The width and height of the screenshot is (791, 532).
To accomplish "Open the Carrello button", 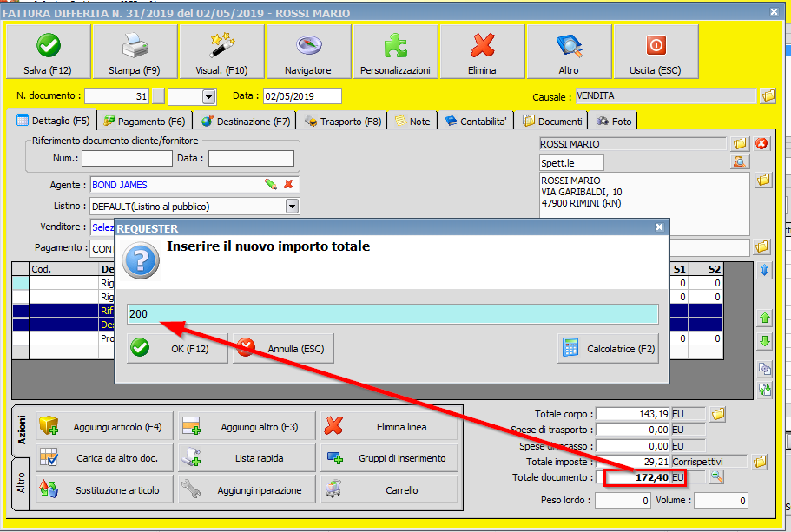I will point(390,489).
